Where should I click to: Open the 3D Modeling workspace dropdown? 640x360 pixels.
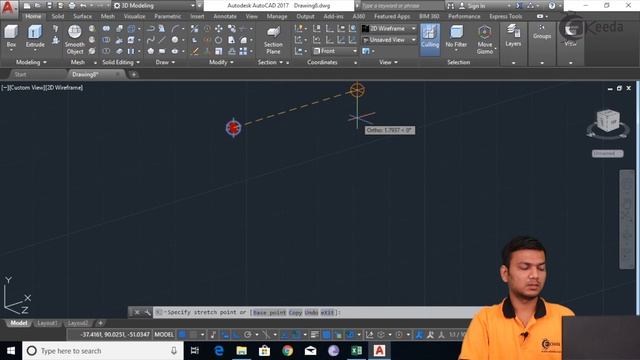[154, 6]
